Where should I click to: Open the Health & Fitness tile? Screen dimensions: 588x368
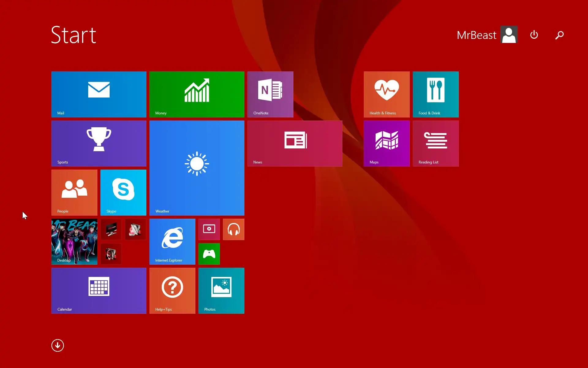pyautogui.click(x=386, y=94)
